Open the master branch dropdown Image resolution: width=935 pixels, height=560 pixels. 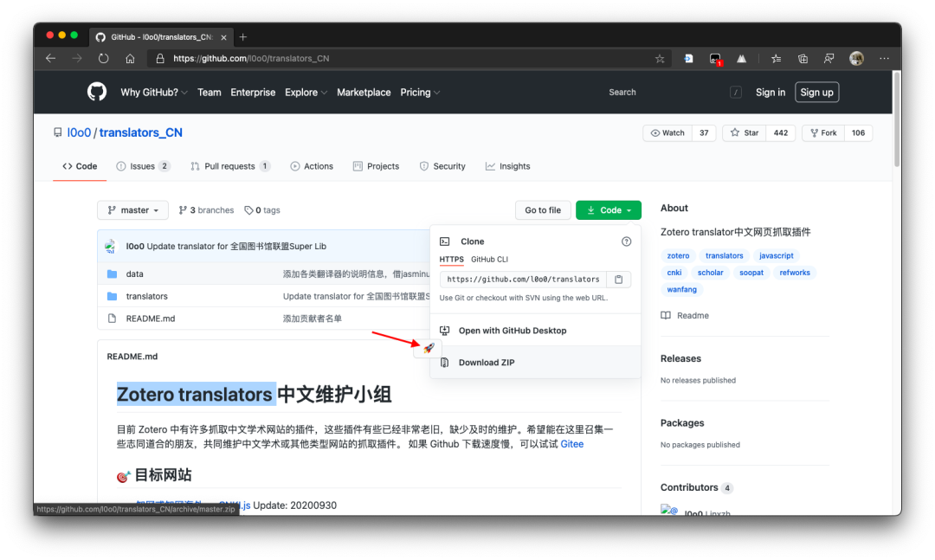(x=133, y=210)
